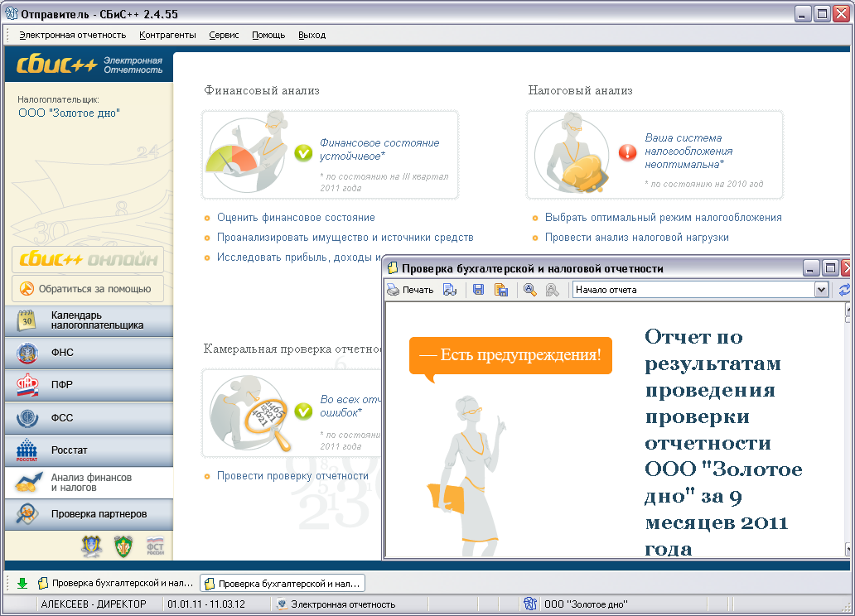This screenshot has height=616, width=855.
Task: Click the green checkmark next to Финансовое состояние
Action: coord(303,154)
